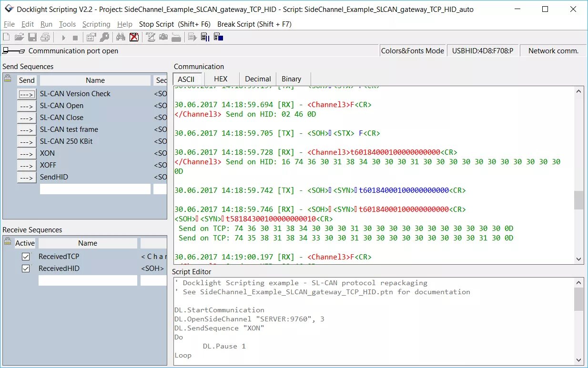
Task: Click the Colors&Fonts Mode status field
Action: 413,51
